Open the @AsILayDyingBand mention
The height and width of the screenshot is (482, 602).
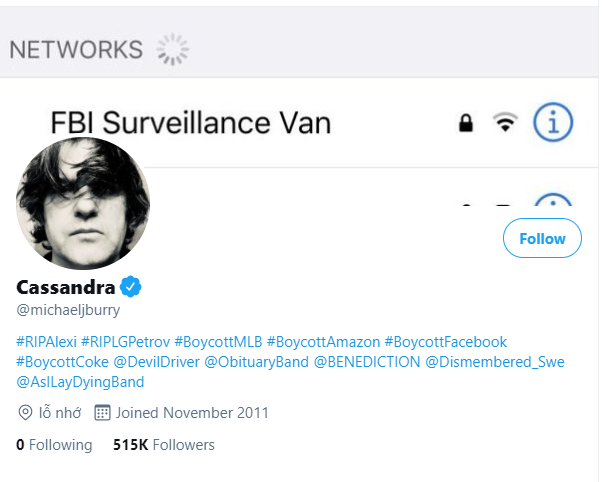tap(80, 382)
